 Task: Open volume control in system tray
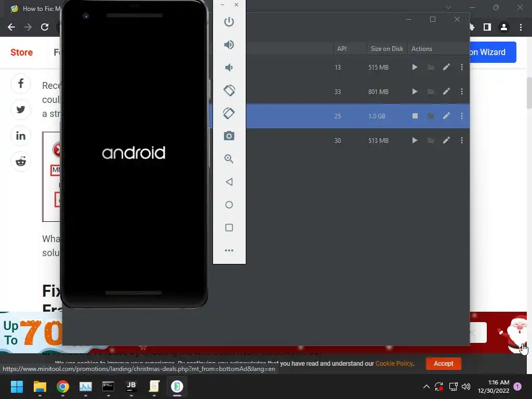point(466,387)
